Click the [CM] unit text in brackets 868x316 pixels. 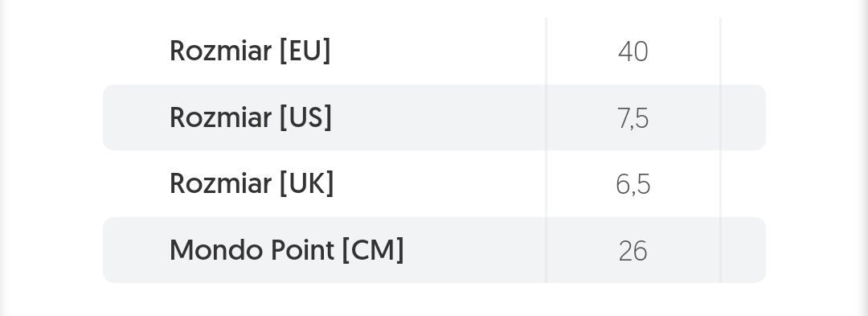coord(373,250)
